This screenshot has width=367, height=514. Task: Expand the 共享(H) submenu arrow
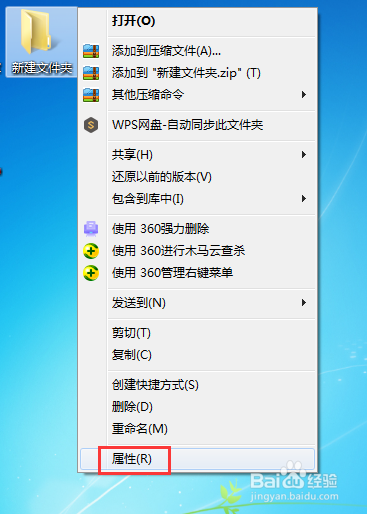(x=304, y=155)
